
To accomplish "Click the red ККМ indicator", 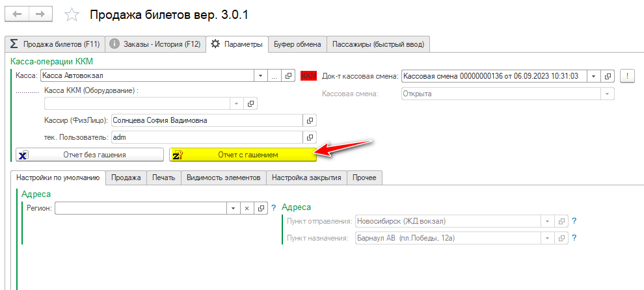I will 308,76.
